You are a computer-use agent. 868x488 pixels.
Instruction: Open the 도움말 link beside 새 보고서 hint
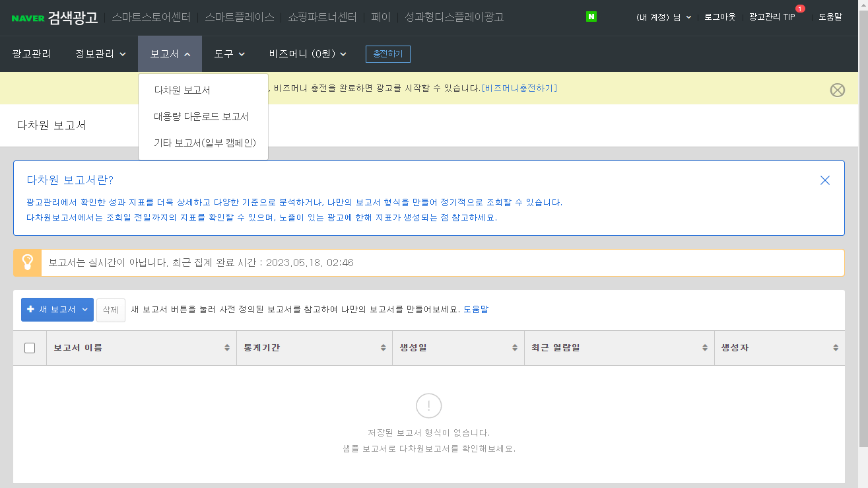[x=476, y=309]
